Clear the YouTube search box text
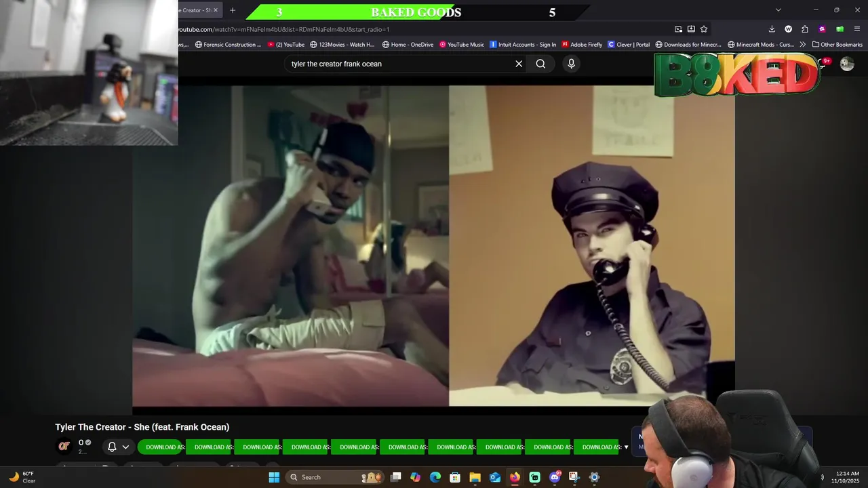This screenshot has width=868, height=488. (519, 64)
